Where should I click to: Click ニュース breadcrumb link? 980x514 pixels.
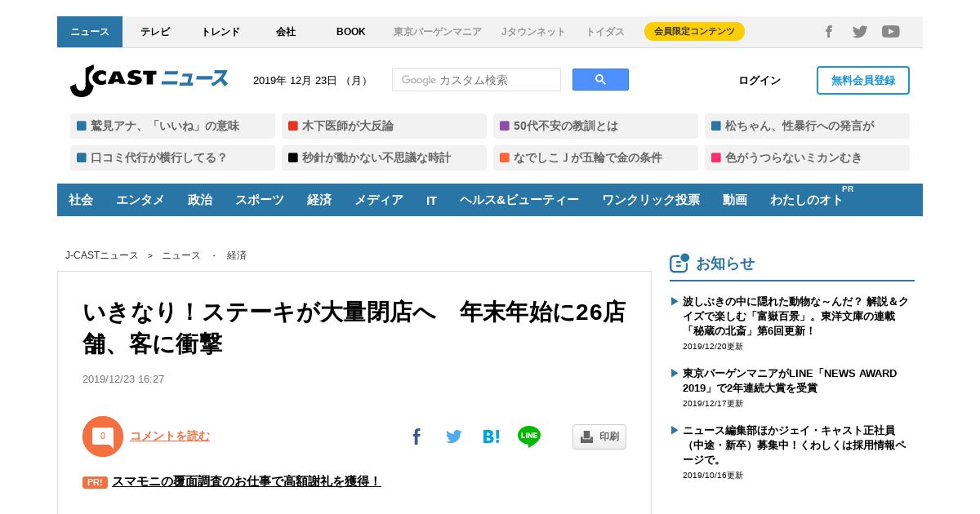(181, 255)
